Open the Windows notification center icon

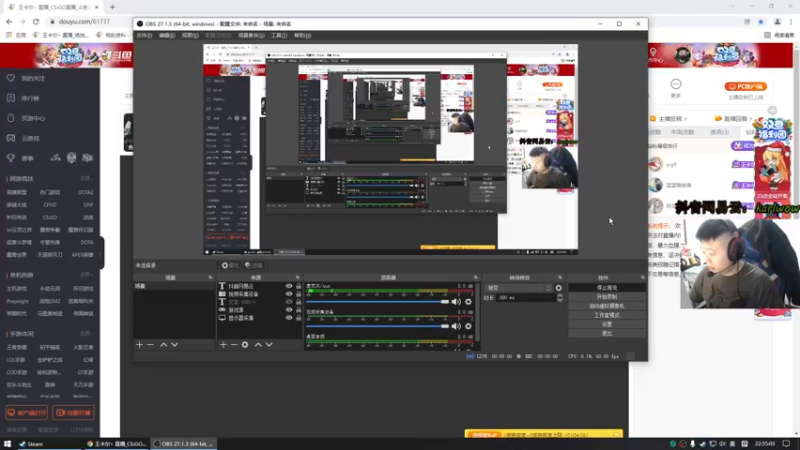pos(786,444)
